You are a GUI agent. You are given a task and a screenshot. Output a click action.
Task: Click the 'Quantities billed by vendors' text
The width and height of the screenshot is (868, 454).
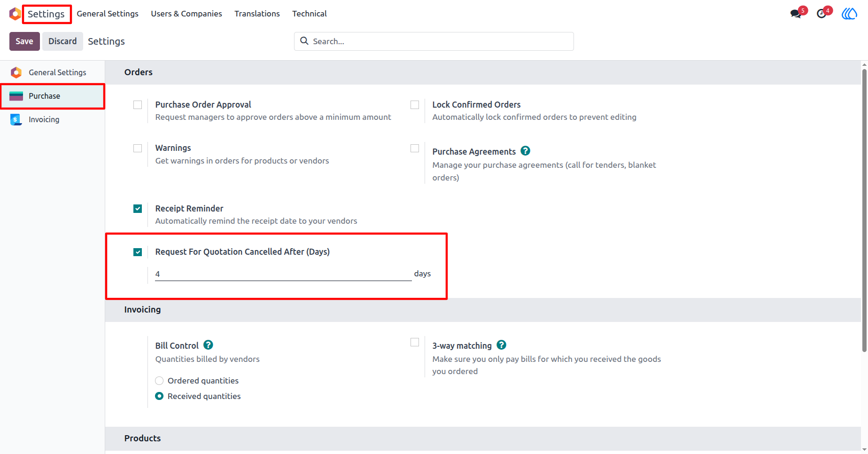pos(207,359)
